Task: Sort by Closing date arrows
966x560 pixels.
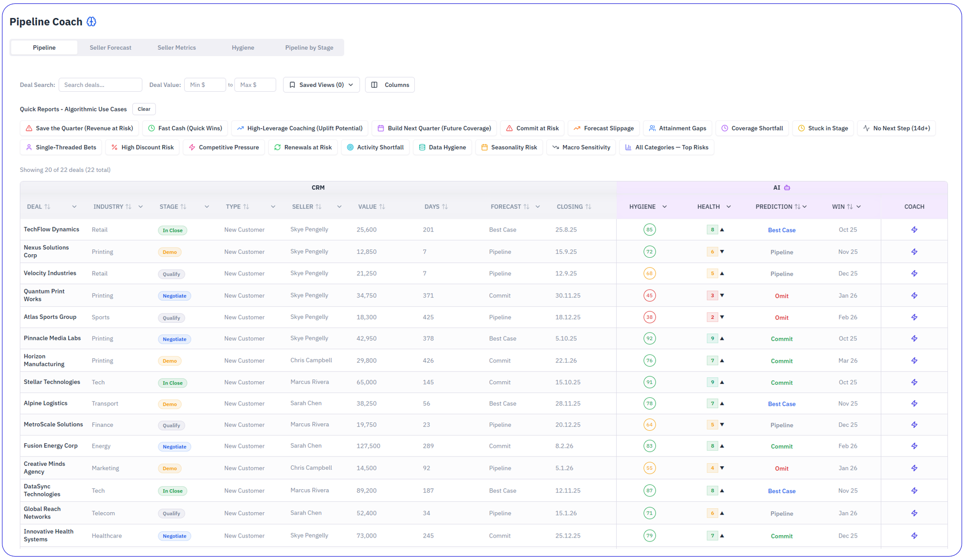Action: tap(588, 207)
